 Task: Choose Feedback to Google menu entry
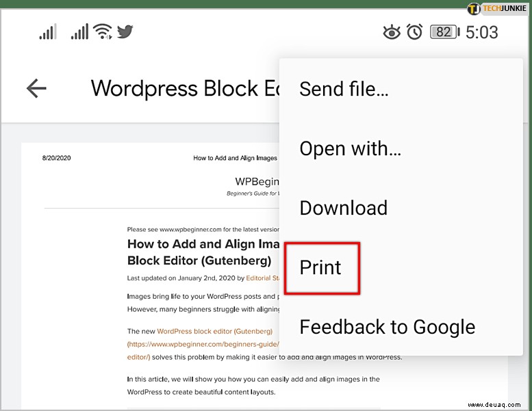[401, 327]
